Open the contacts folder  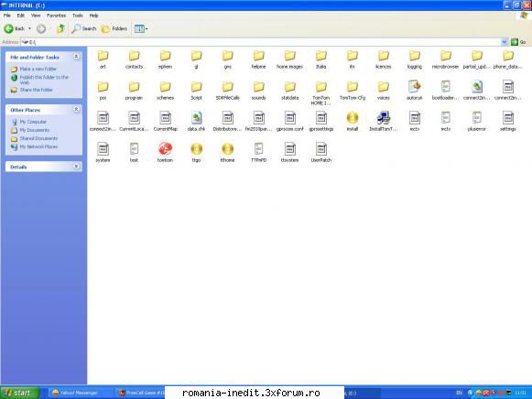click(134, 59)
